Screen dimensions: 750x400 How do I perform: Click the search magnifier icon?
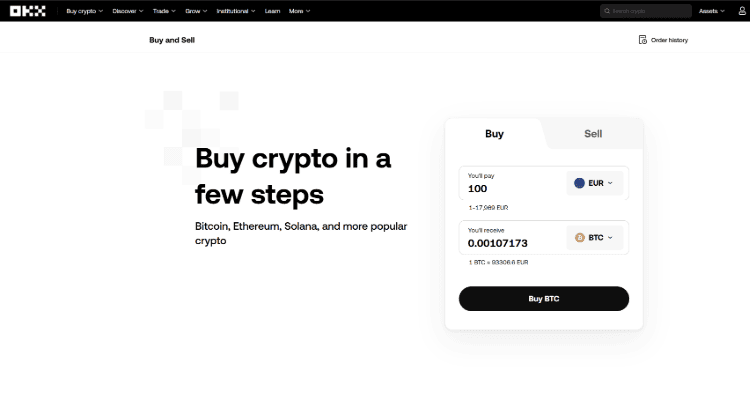tap(607, 11)
